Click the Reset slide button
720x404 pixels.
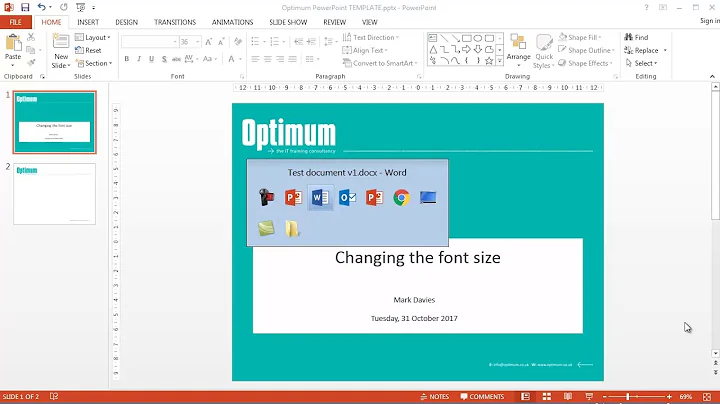[x=88, y=50]
